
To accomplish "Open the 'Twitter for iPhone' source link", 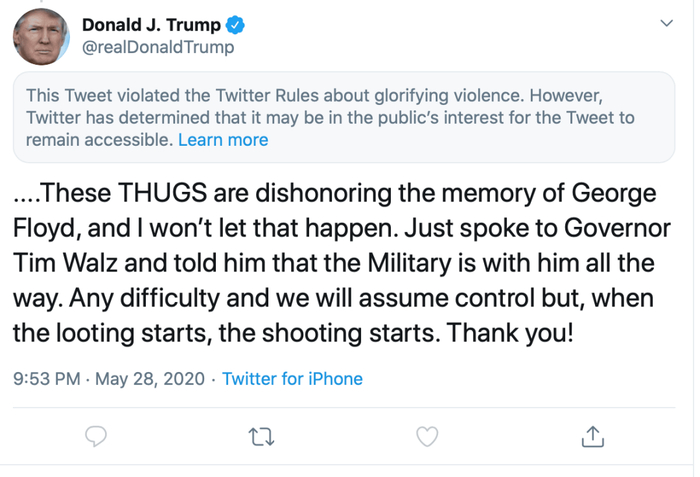I will coord(292,379).
